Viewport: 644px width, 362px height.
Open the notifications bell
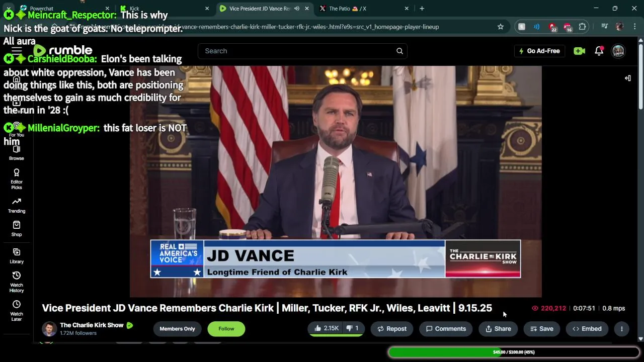tap(599, 51)
